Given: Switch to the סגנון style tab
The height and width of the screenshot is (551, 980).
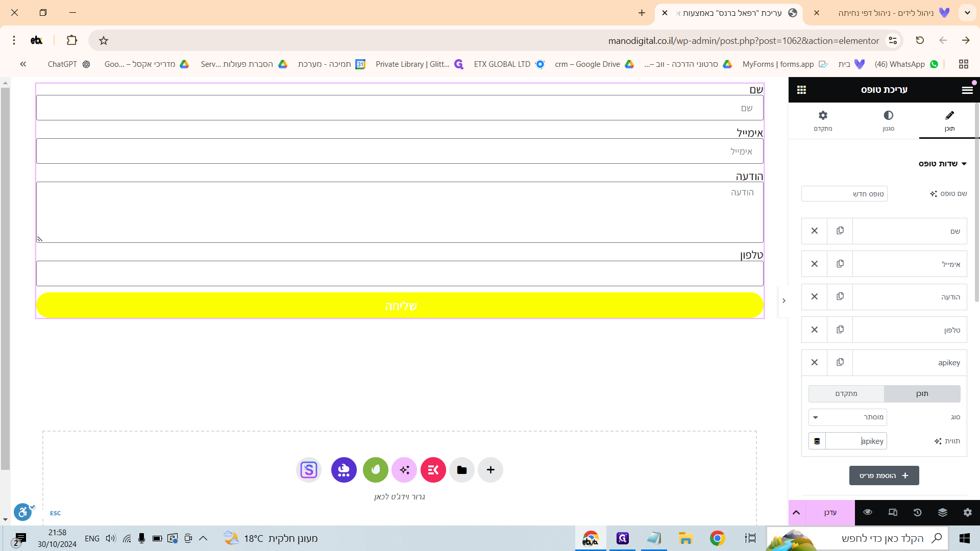Looking at the screenshot, I should [x=888, y=120].
